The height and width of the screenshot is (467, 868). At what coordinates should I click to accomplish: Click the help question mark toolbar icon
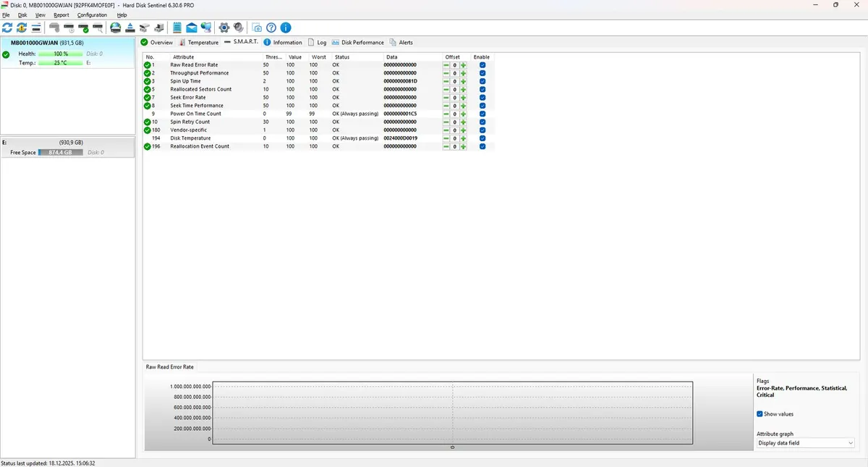pos(271,28)
